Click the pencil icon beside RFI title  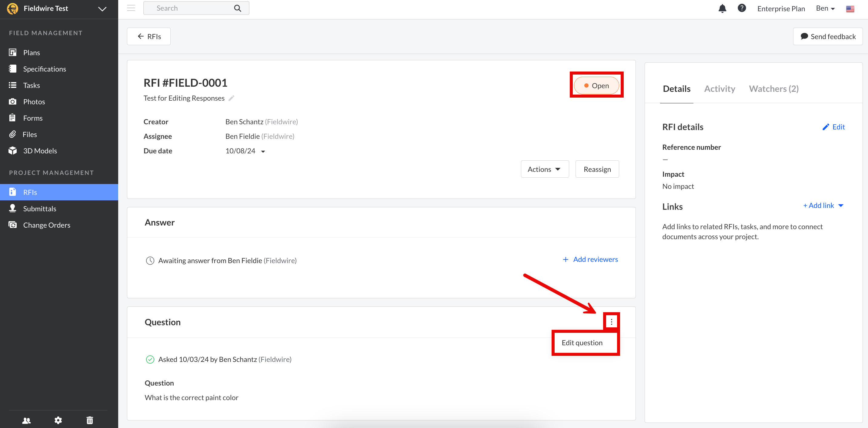click(x=231, y=98)
